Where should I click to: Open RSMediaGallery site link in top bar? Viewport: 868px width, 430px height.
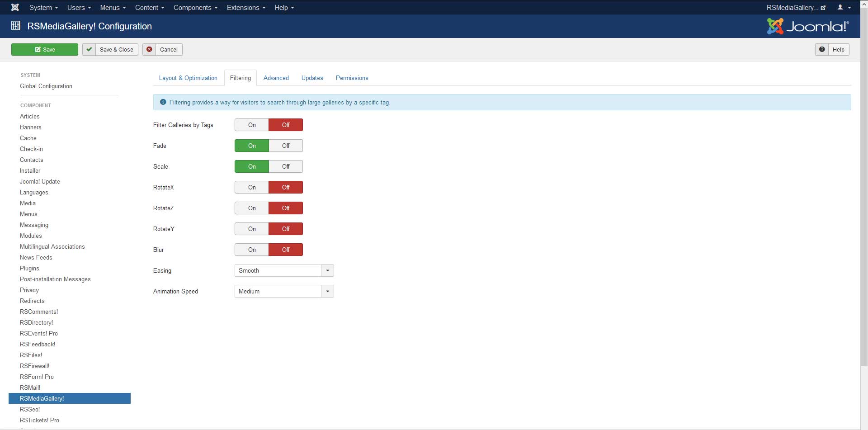796,8
